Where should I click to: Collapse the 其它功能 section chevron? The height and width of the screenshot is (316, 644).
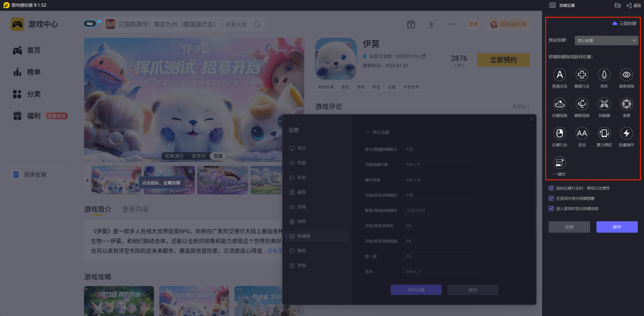(367, 133)
